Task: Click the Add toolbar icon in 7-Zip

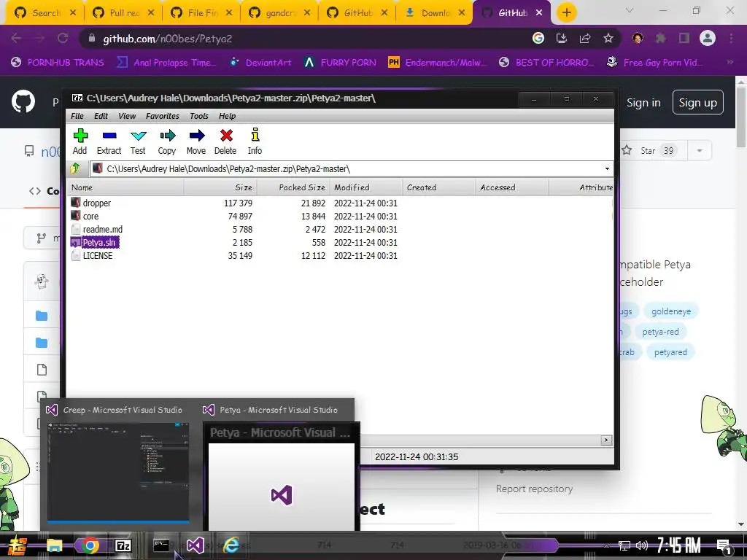Action: coord(80,141)
